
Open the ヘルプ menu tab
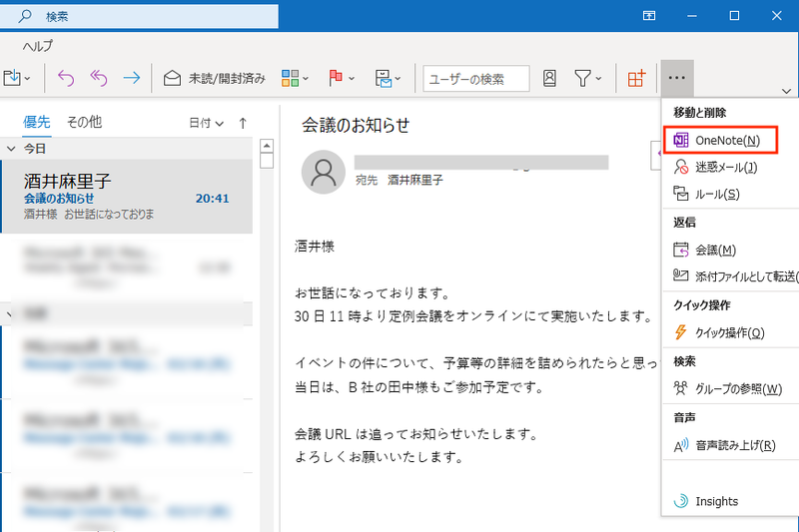[37, 46]
